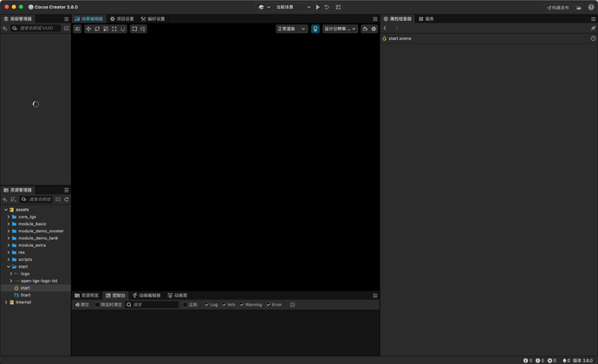Select the Scale gizmo tool

pos(106,29)
